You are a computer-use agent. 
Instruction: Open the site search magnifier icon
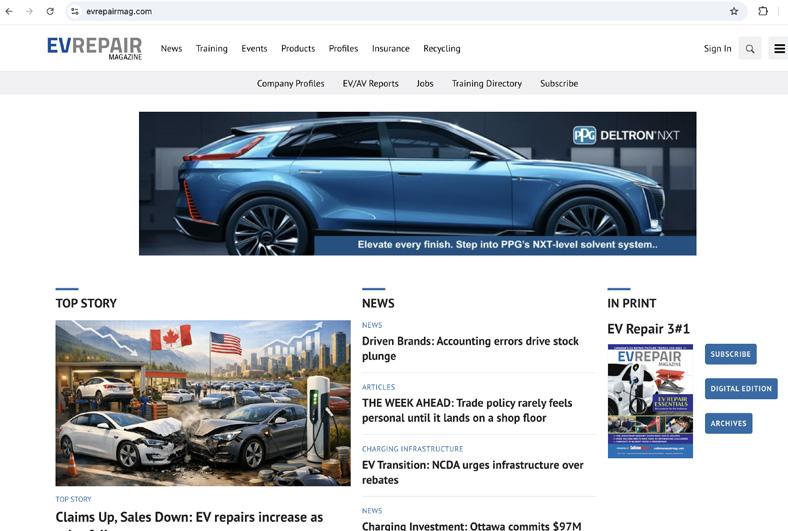click(x=750, y=48)
